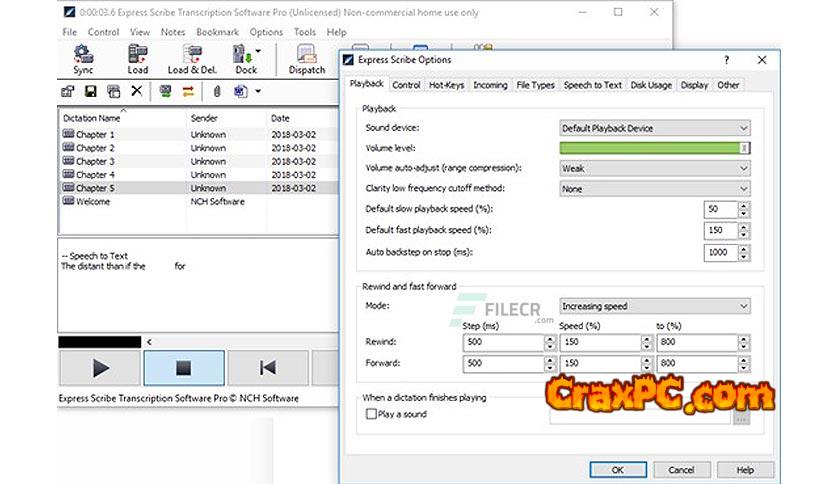Click the OK button
836x484 pixels.
(x=617, y=469)
